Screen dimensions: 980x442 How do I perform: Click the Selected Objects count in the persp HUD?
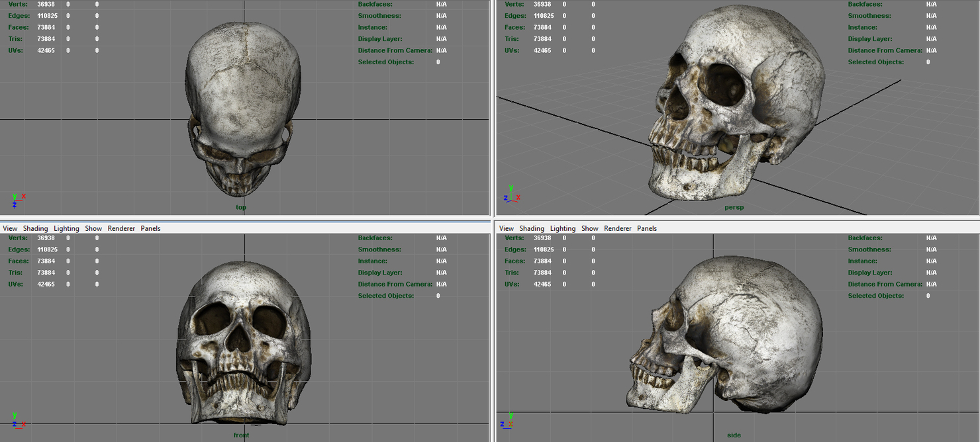(928, 62)
